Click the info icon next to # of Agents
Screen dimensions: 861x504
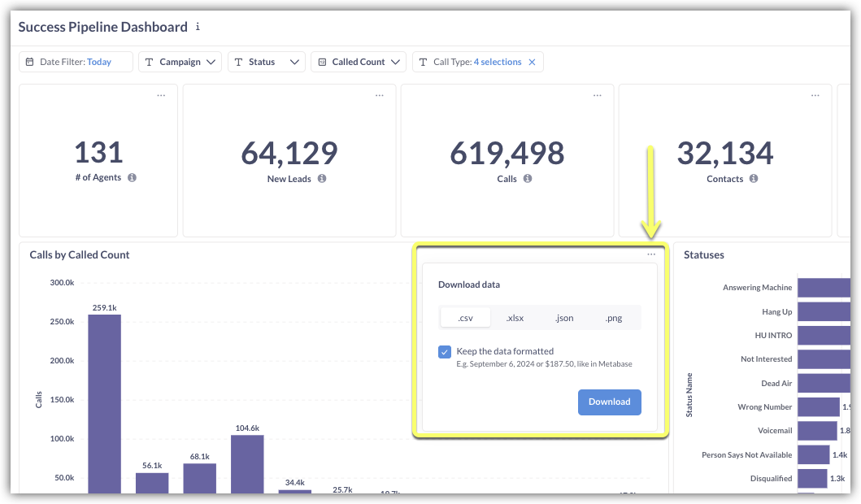[132, 177]
